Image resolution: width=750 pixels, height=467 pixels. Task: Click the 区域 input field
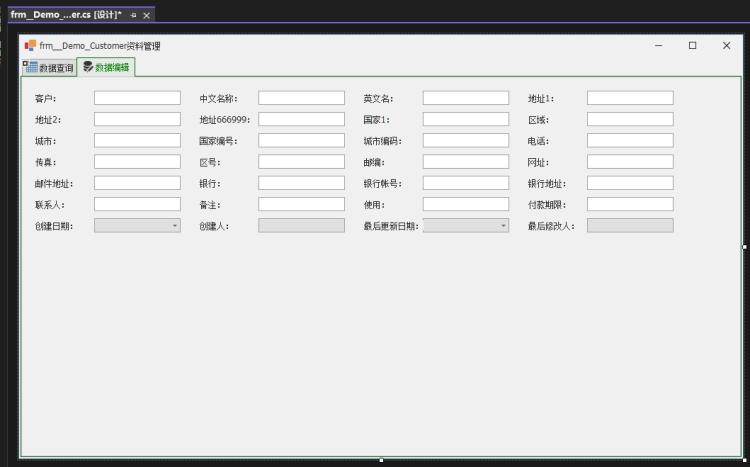tap(630, 119)
